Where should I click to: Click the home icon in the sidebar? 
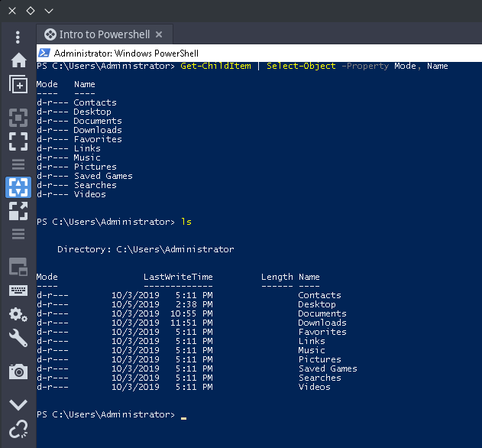coord(18,60)
